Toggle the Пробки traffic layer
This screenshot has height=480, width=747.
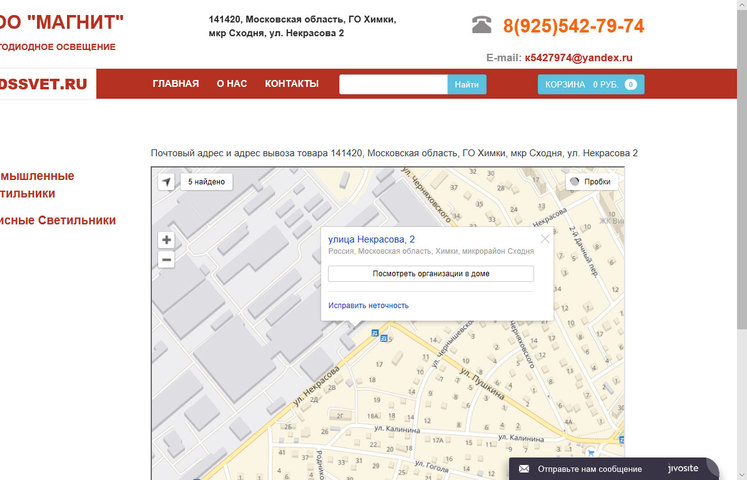590,182
